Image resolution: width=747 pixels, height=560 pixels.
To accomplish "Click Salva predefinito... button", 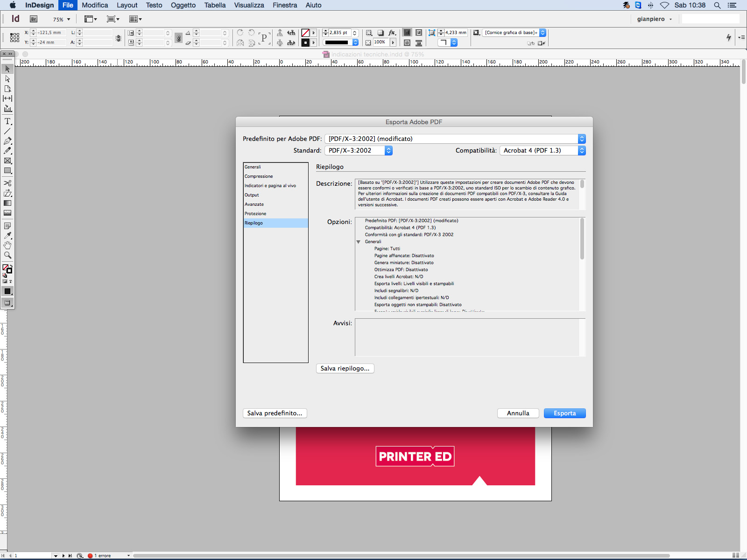I will [275, 413].
